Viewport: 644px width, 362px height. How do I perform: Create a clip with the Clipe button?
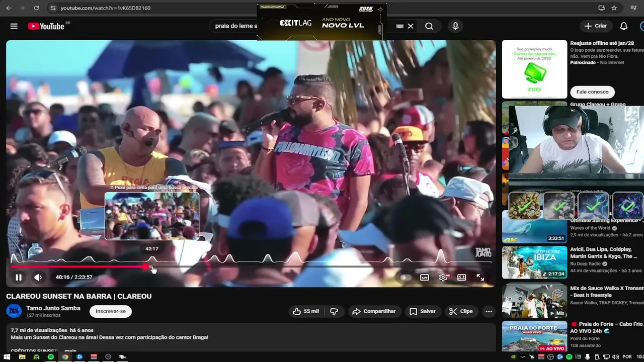[x=461, y=311]
